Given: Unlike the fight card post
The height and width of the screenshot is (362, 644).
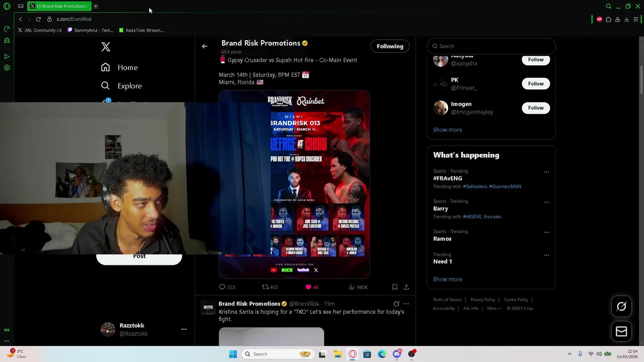Looking at the screenshot, I should 312,287.
